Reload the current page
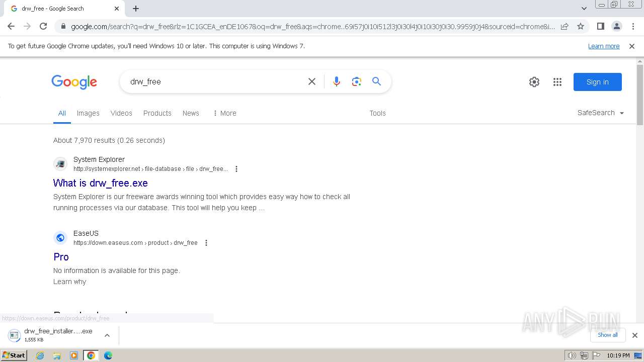Image resolution: width=644 pixels, height=362 pixels. pos(43,26)
